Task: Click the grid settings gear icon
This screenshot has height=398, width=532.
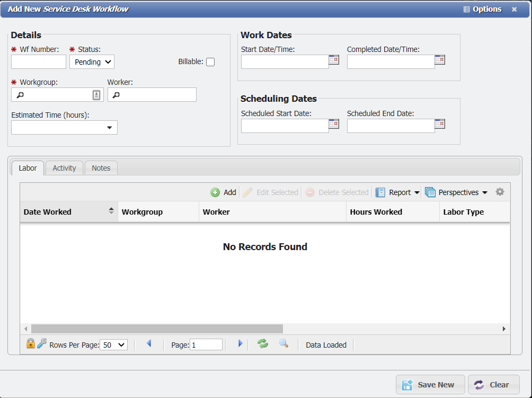Action: click(500, 192)
